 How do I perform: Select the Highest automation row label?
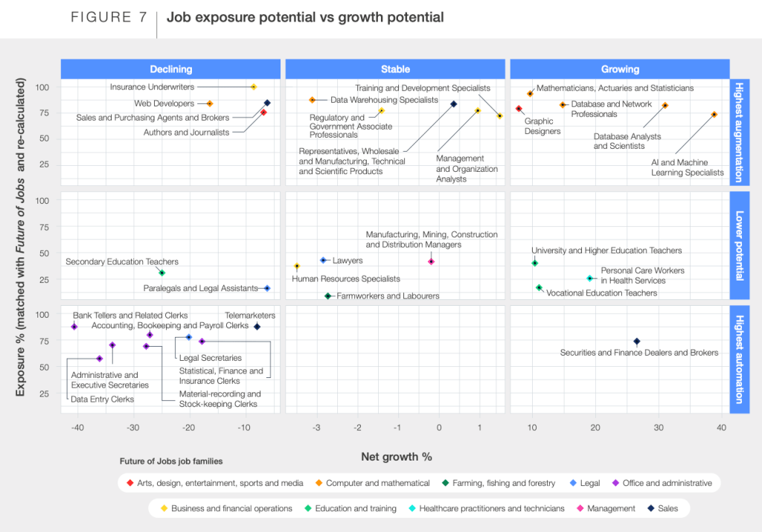coord(739,359)
